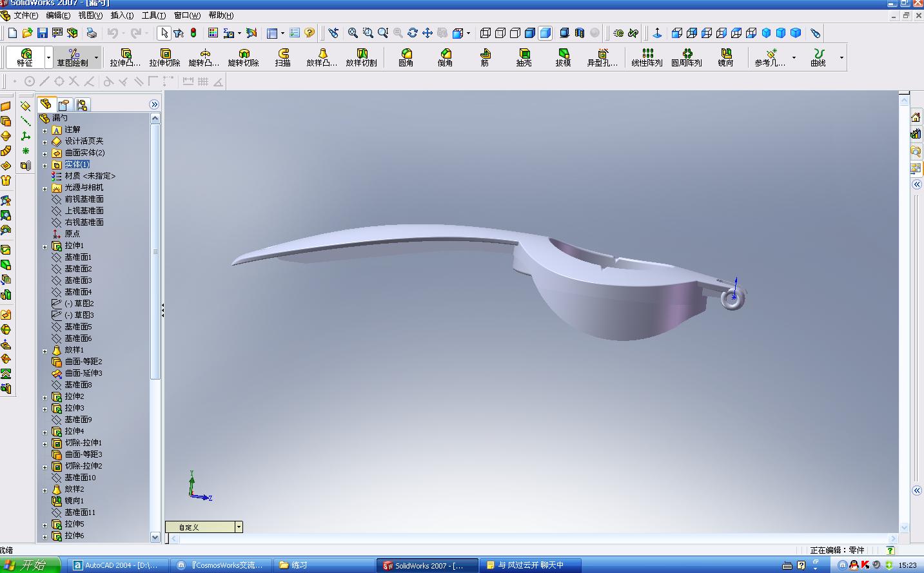Screen dimensions: 924x573
Task: Activate the Pan tool icon
Action: point(428,33)
